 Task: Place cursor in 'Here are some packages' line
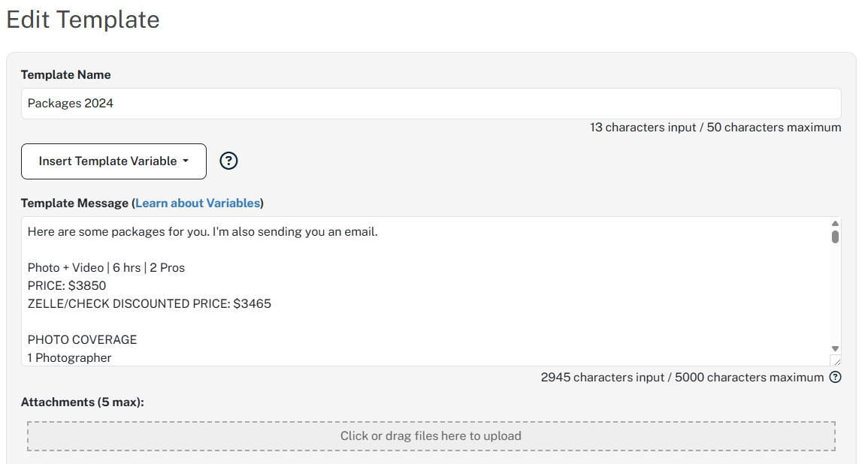click(x=203, y=232)
